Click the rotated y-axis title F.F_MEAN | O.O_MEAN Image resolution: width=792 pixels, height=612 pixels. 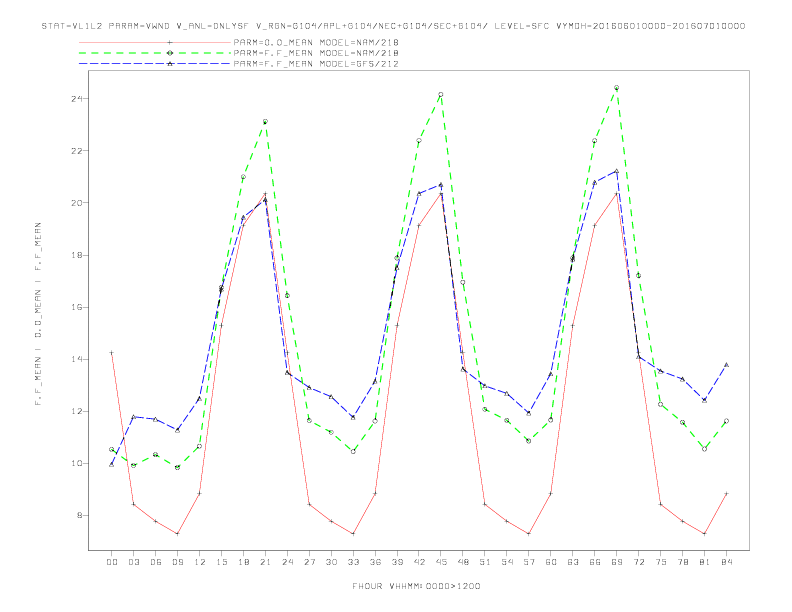point(38,314)
